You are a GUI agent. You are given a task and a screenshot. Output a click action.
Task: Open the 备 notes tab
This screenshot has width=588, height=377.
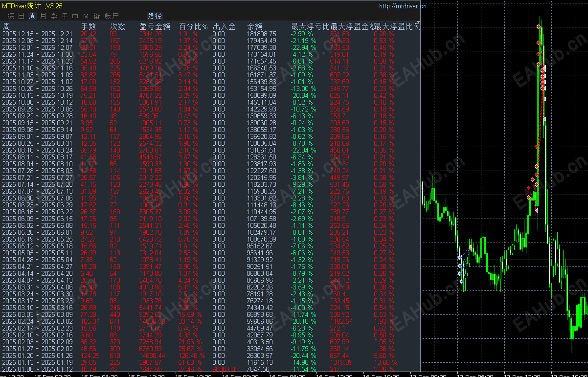pos(97,16)
